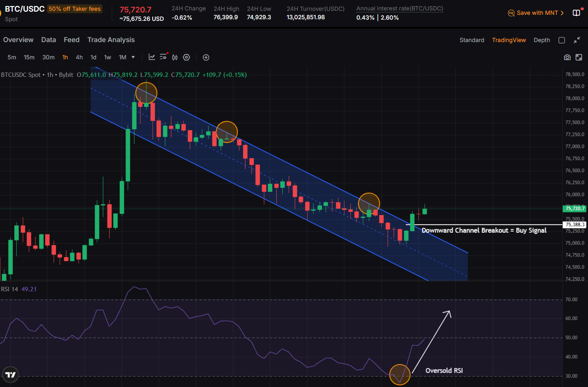Set timeframe to 1w
The image size is (588, 387).
point(108,57)
